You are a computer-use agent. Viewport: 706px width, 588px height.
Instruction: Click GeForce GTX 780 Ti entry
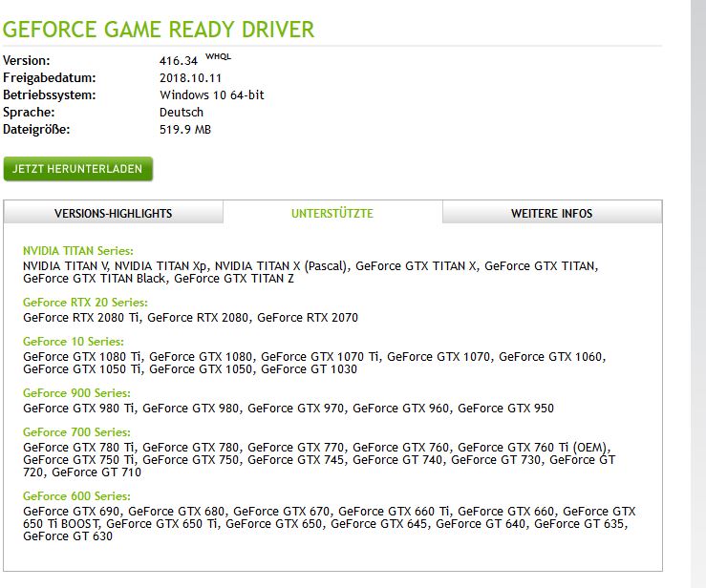click(x=78, y=447)
